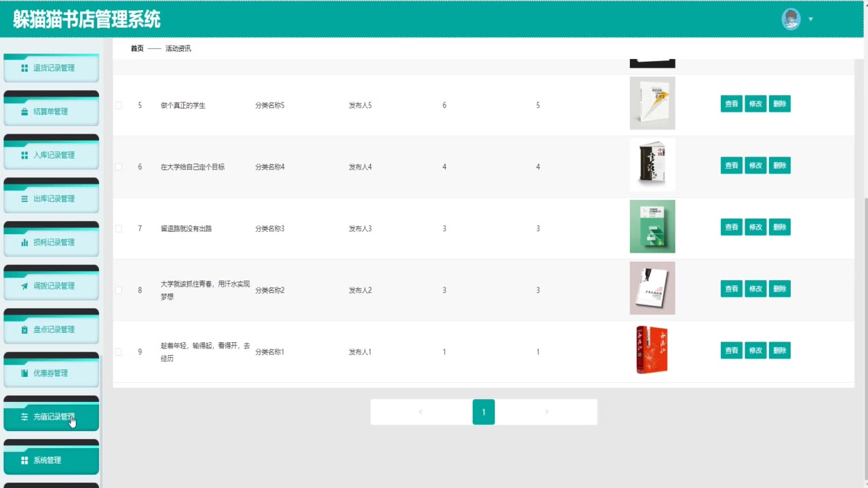
Task: Click the bar chart icon beside 损耗记录管理
Action: [x=24, y=243]
